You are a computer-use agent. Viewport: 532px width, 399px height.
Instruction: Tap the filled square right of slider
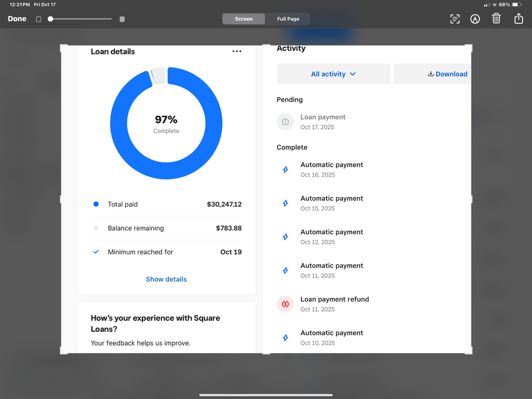pos(122,19)
